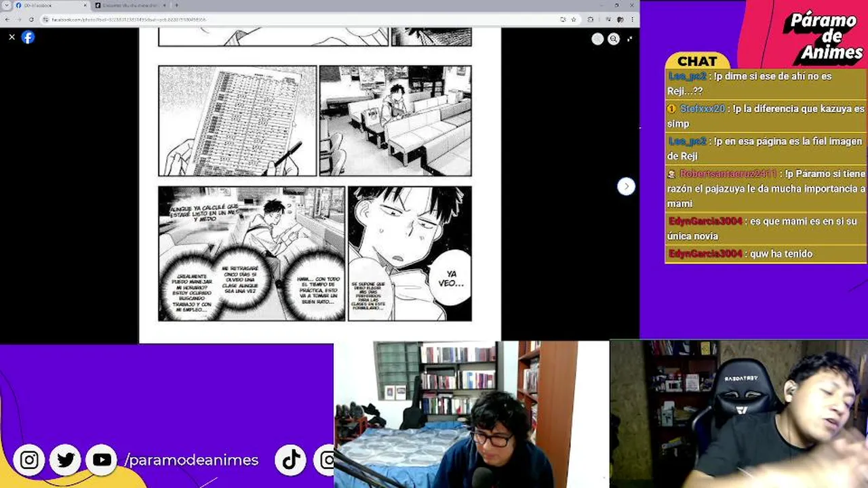Click Robertsantacruz22411 chat username

(729, 174)
